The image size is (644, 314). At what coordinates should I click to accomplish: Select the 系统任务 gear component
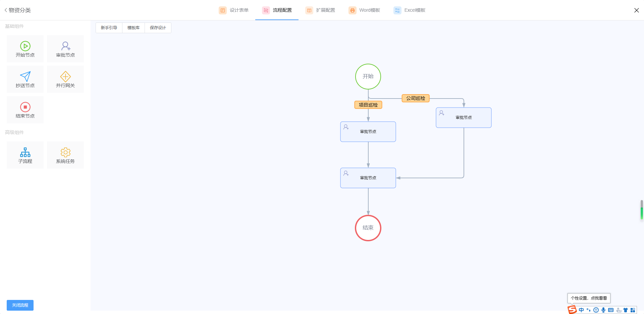[x=65, y=155]
